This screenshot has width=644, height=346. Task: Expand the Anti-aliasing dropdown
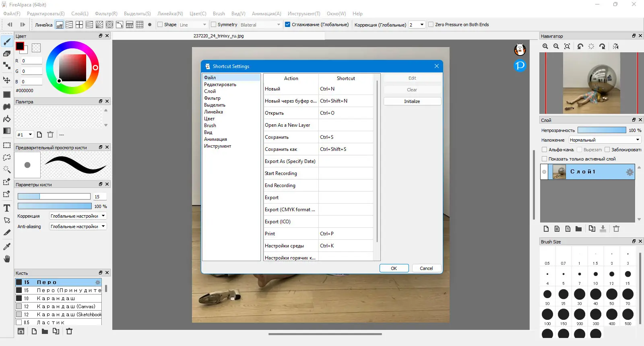click(x=78, y=227)
